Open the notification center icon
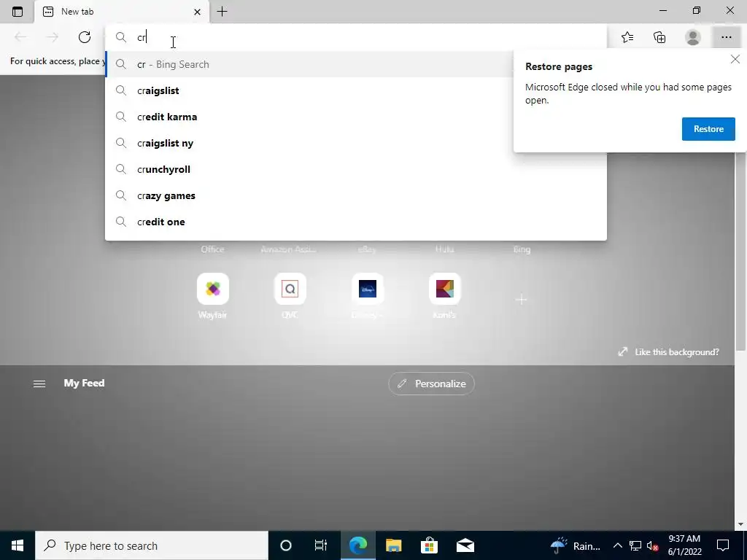Screen dimensions: 747x560 [x=723, y=545]
